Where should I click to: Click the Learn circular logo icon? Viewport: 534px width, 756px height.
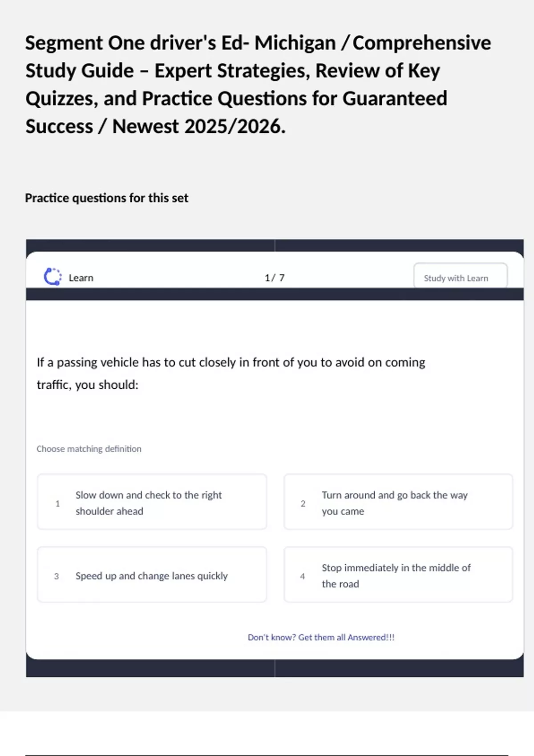53,277
